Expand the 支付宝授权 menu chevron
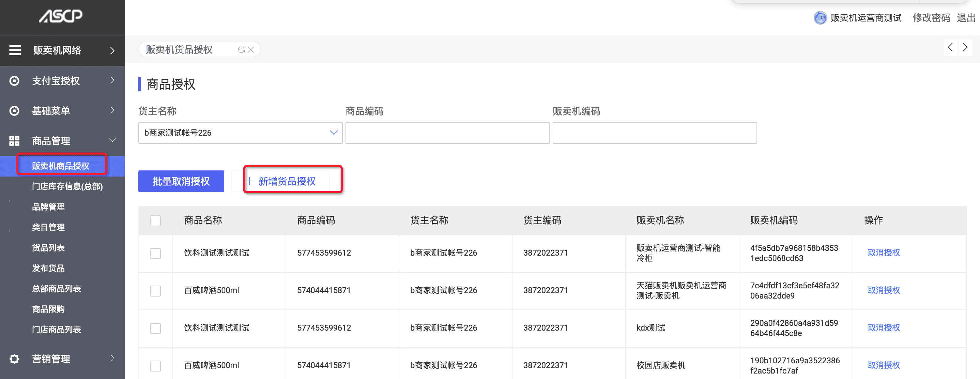The image size is (980, 379). coord(112,80)
